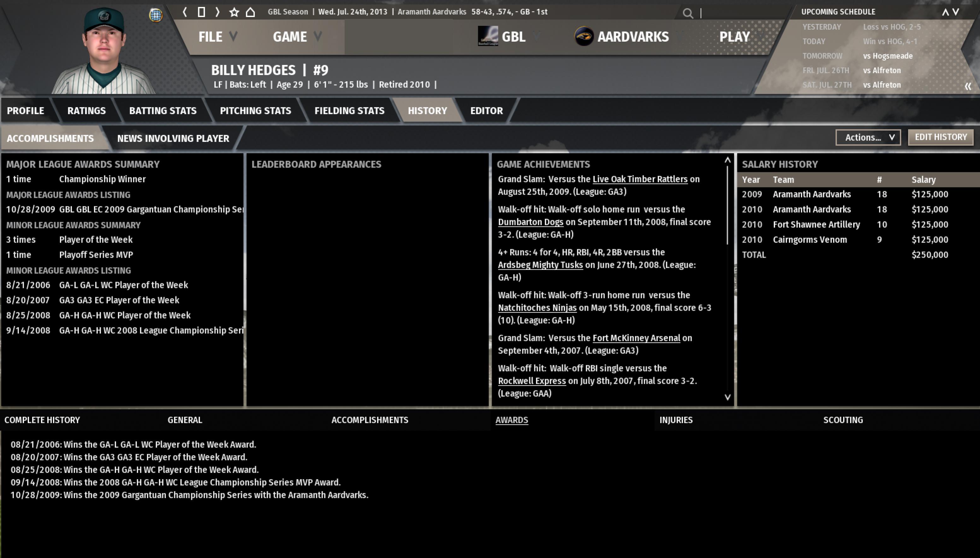980x558 pixels.
Task: Open the Actions dropdown
Action: (867, 137)
